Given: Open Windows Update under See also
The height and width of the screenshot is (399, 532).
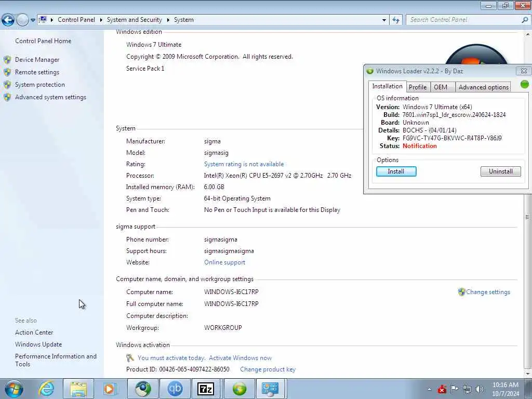Looking at the screenshot, I should (38, 344).
